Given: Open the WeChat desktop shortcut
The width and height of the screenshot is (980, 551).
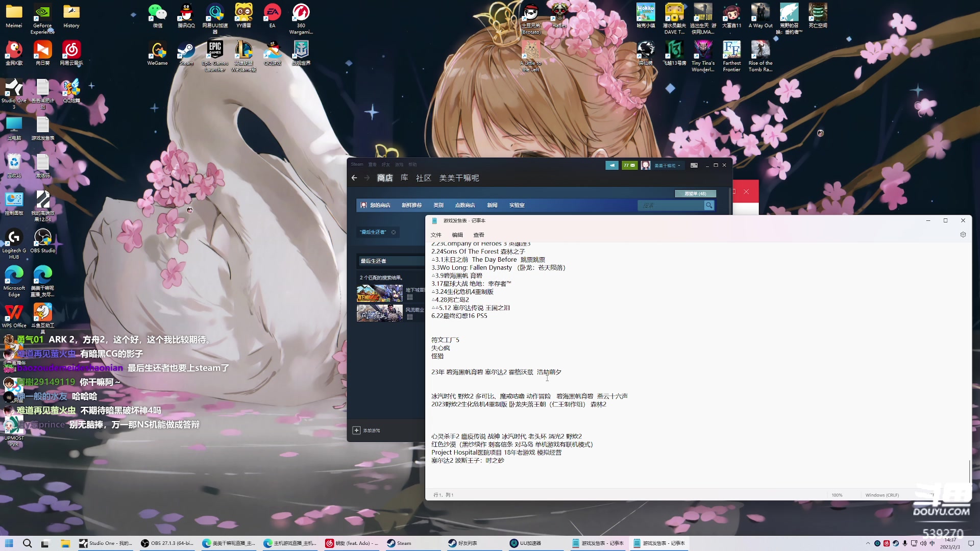Looking at the screenshot, I should (158, 15).
